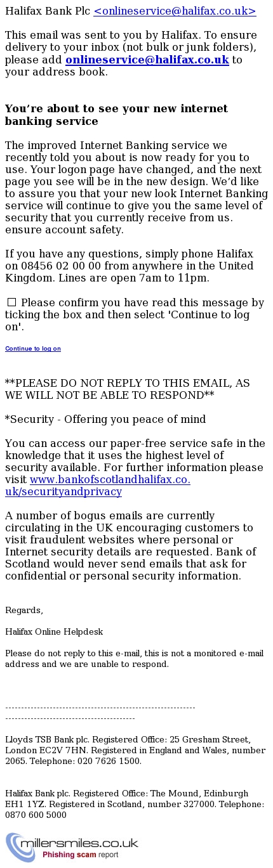This screenshot has width=273, height=868.
Task: Select the bogus emails warning paragraph
Action: tap(131, 546)
